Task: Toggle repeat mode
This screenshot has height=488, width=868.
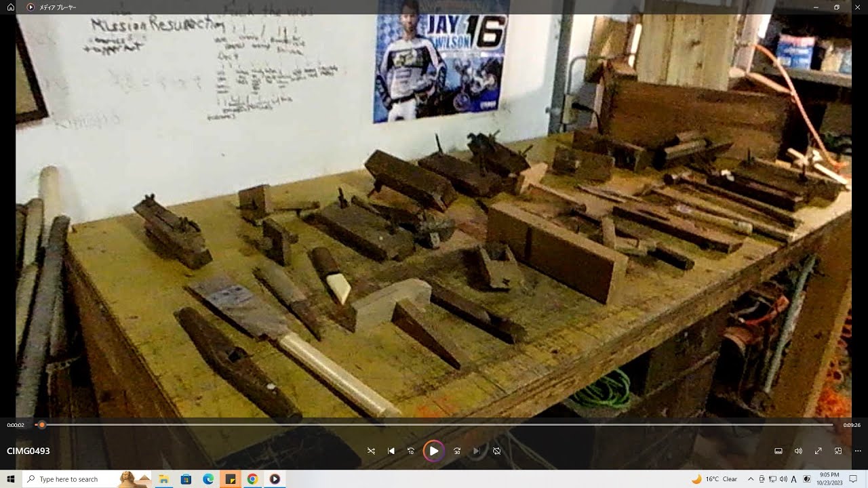Action: click(x=497, y=451)
